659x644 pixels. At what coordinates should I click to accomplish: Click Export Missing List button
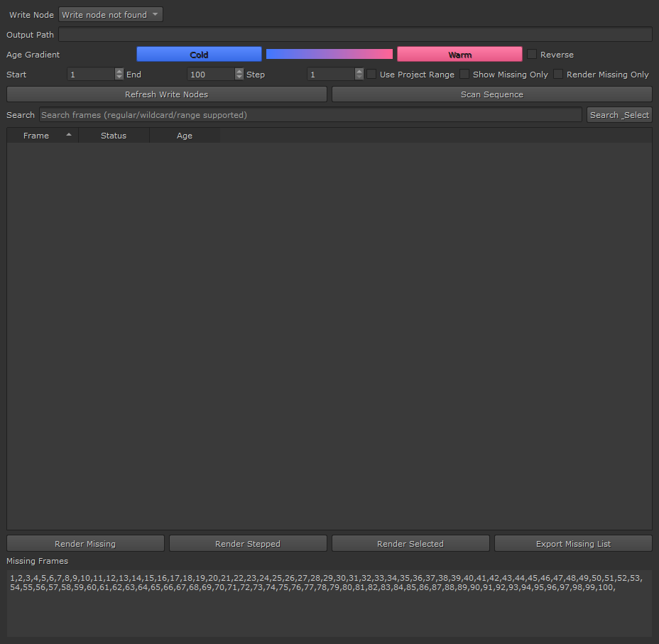coord(573,544)
